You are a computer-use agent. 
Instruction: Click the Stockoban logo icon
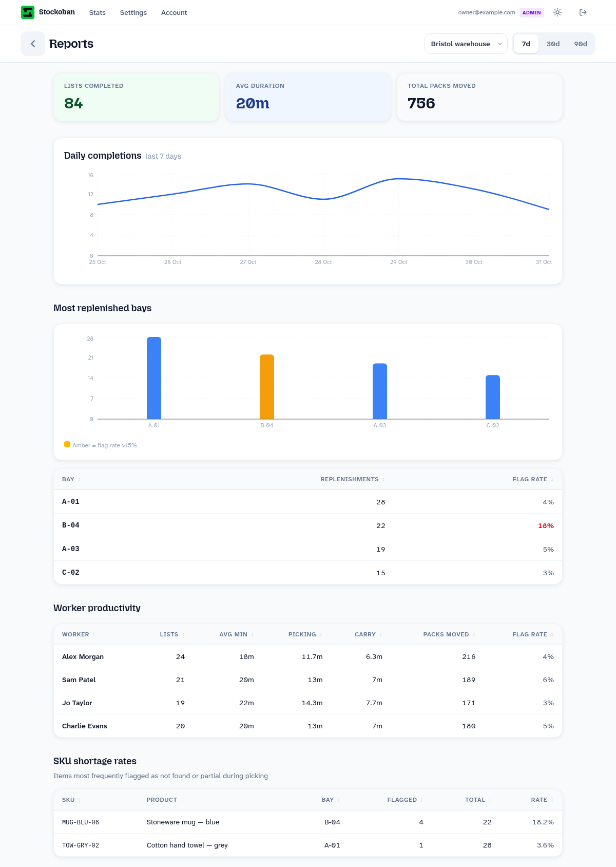point(28,12)
